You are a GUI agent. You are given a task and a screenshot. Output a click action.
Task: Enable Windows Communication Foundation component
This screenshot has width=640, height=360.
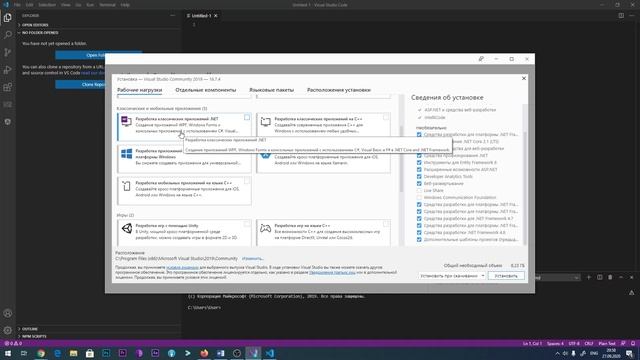pos(419,198)
